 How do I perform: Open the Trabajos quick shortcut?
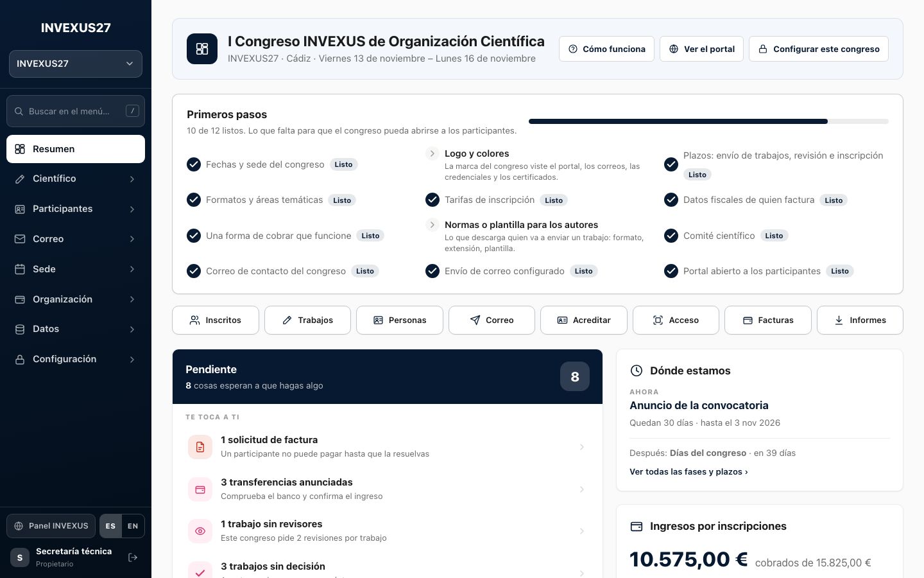(x=307, y=320)
